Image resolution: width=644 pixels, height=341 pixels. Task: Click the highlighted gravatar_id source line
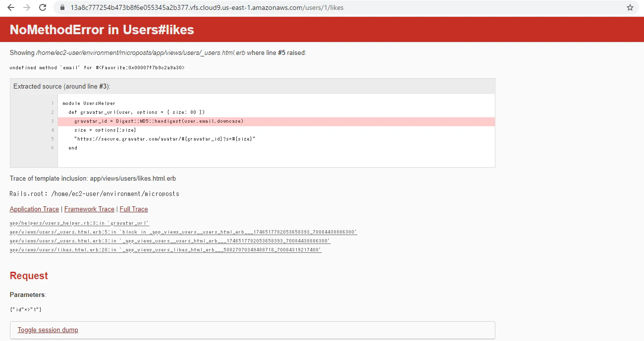(x=276, y=121)
